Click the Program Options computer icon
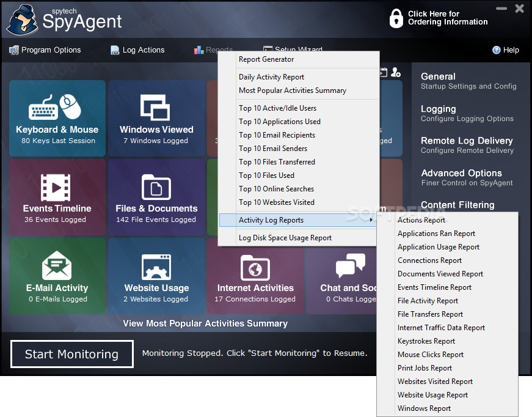The width and height of the screenshot is (532, 417). (x=14, y=50)
